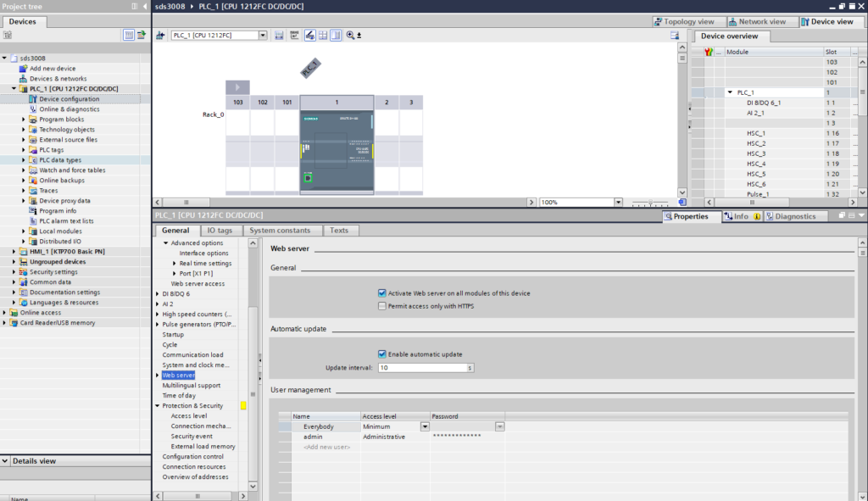Click the Ethernet port on the PLC image
868x501 pixels.
309,178
